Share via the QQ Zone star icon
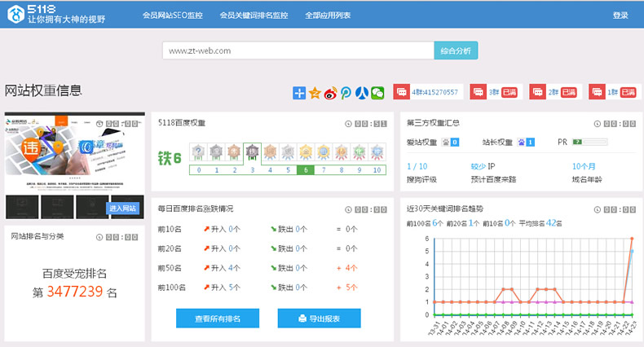Viewport: 644px width, 347px height. [315, 93]
